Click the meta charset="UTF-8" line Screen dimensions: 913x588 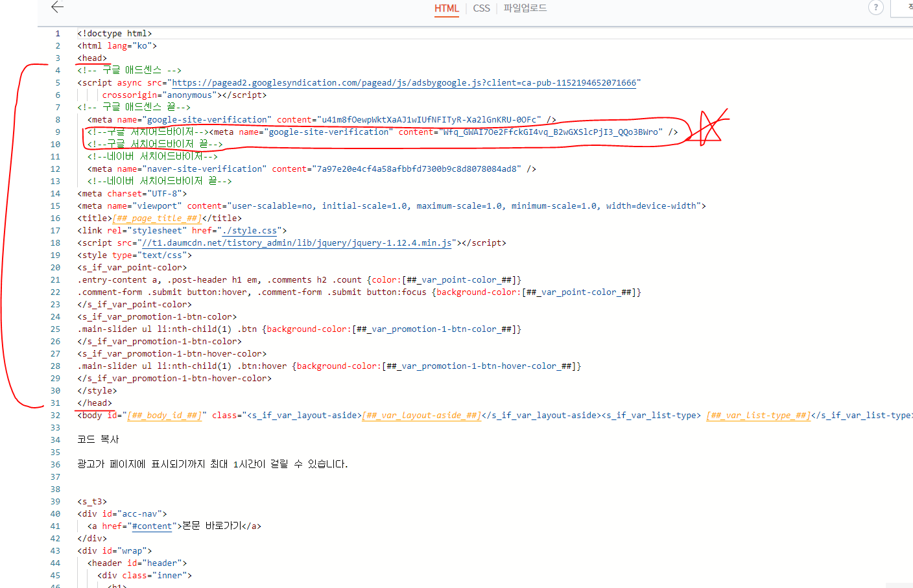[x=132, y=194]
